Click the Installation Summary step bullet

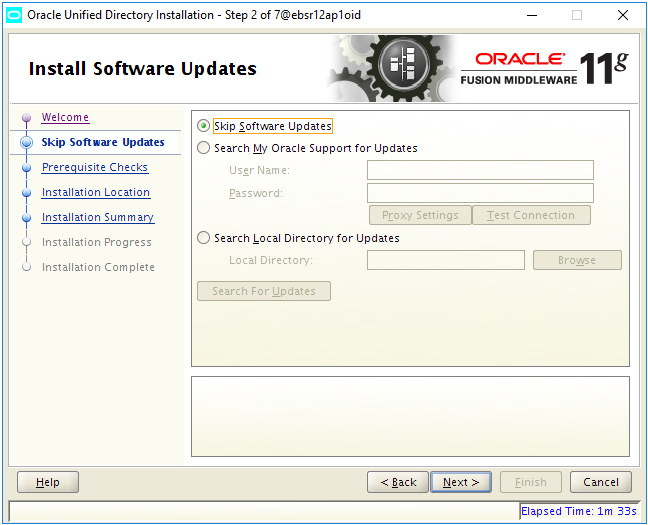click(26, 217)
